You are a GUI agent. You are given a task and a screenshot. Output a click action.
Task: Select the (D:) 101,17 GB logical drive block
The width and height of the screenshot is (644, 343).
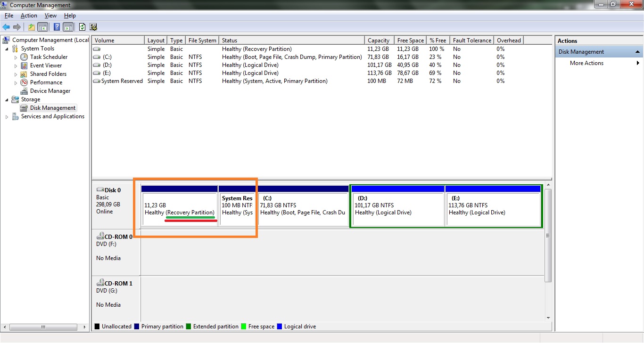398,205
